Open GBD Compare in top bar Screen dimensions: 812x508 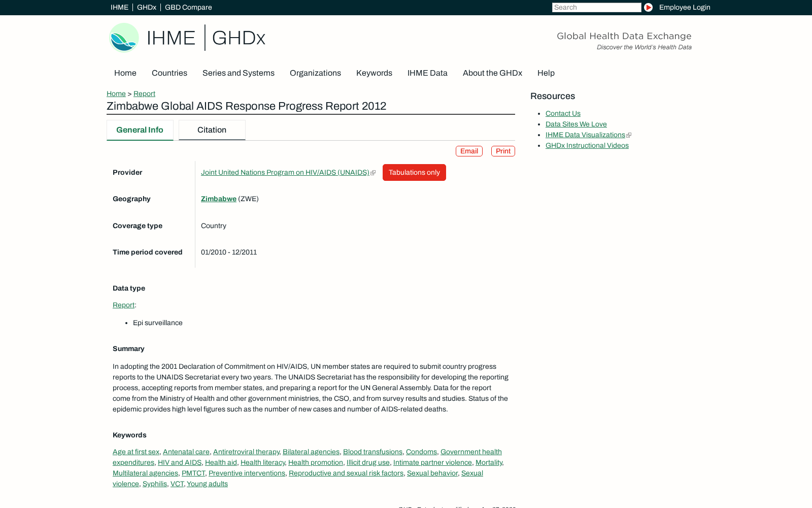click(188, 7)
